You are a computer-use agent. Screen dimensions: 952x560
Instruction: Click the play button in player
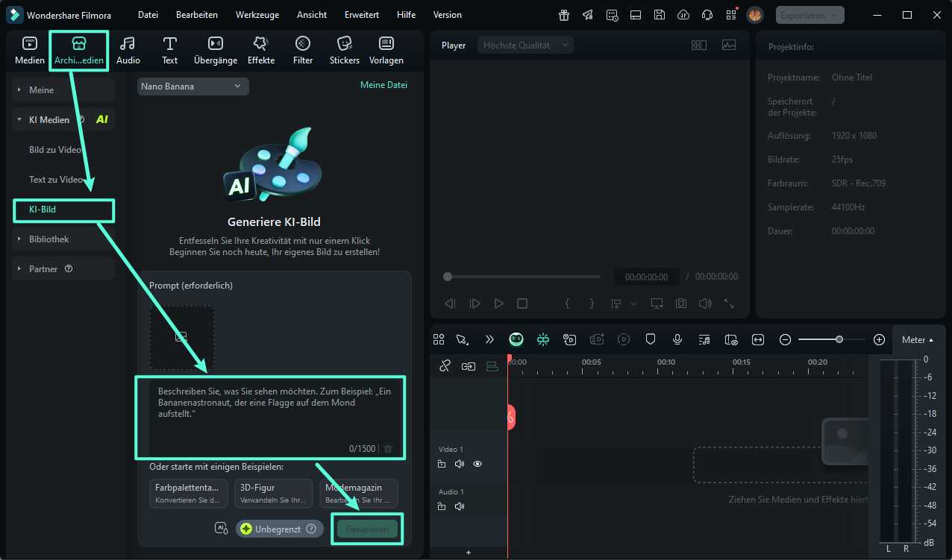point(498,303)
